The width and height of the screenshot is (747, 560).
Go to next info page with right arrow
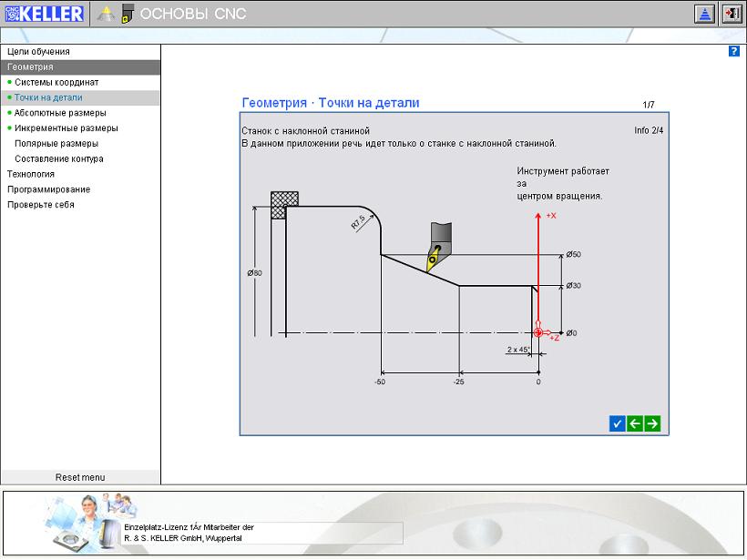652,423
